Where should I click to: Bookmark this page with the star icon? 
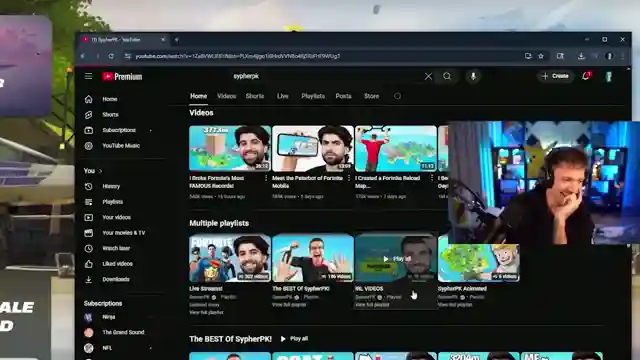pos(541,56)
